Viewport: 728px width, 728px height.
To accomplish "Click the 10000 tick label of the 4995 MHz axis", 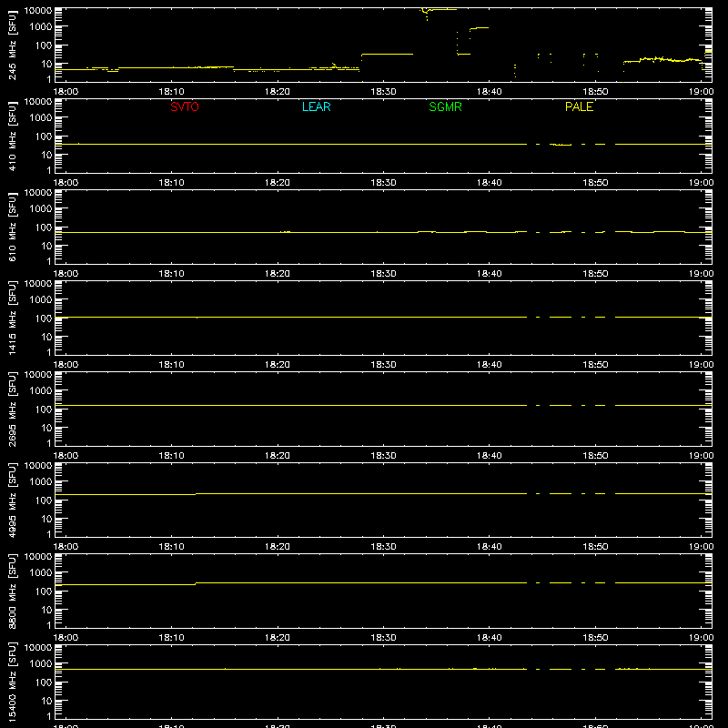I will (37, 466).
